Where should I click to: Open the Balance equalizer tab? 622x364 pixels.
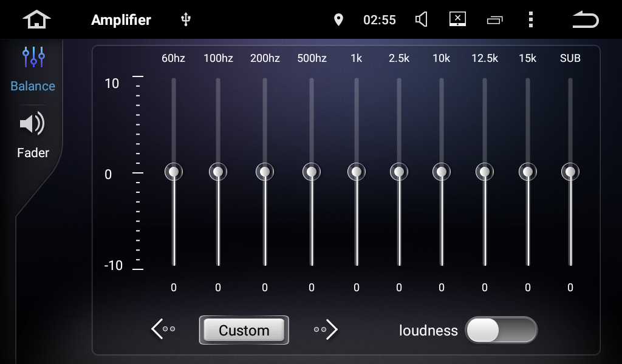pos(33,69)
